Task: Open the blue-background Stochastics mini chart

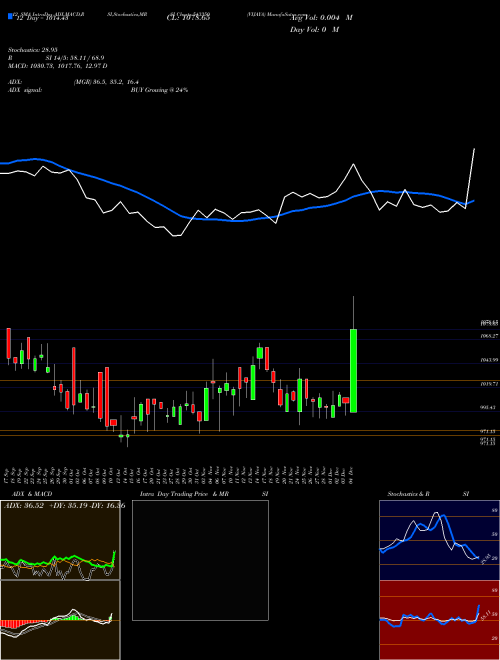Action: pyautogui.click(x=439, y=540)
